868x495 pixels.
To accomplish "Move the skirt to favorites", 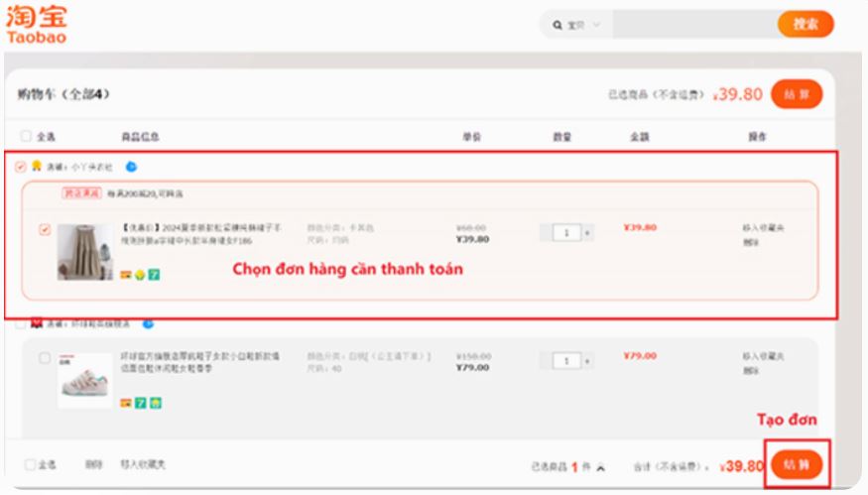I will tap(763, 227).
